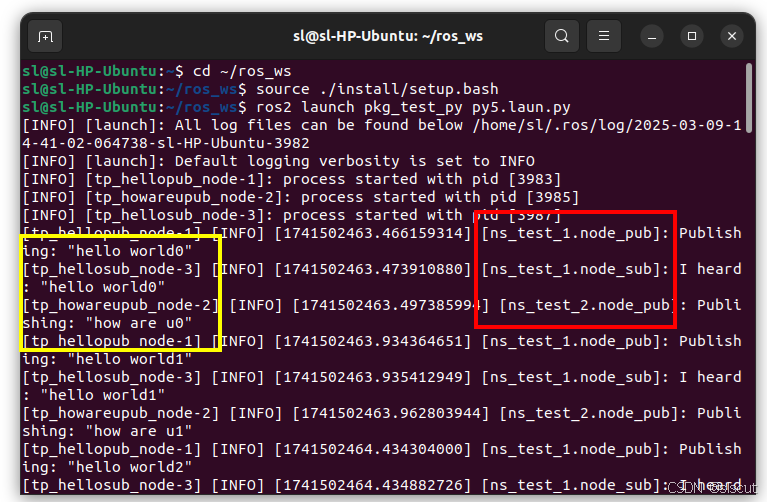Open the hamburger menu
Viewport: 767px width, 502px height.
(x=604, y=36)
